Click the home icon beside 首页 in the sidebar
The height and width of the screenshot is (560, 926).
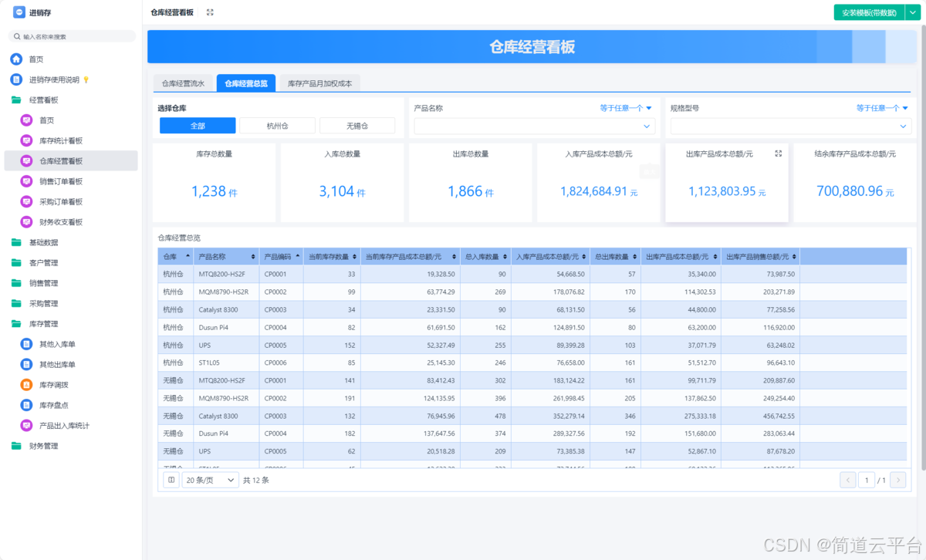pos(16,59)
